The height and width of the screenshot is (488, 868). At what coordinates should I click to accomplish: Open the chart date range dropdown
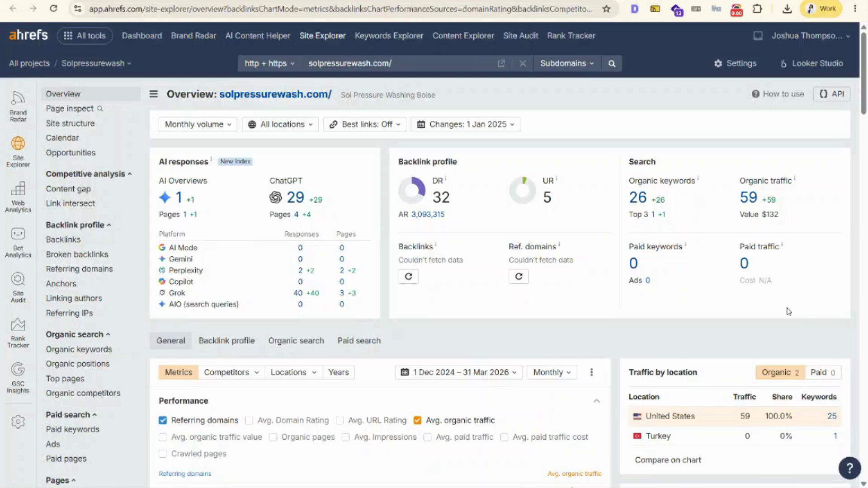click(x=458, y=372)
